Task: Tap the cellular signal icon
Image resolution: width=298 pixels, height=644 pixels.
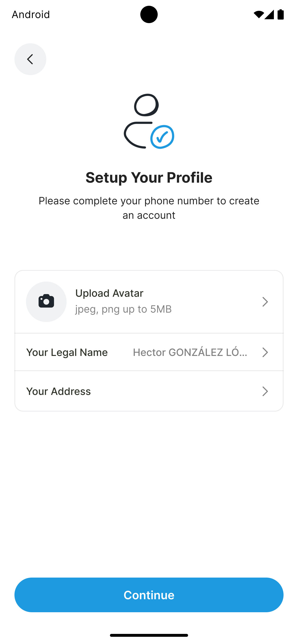Action: tap(269, 14)
